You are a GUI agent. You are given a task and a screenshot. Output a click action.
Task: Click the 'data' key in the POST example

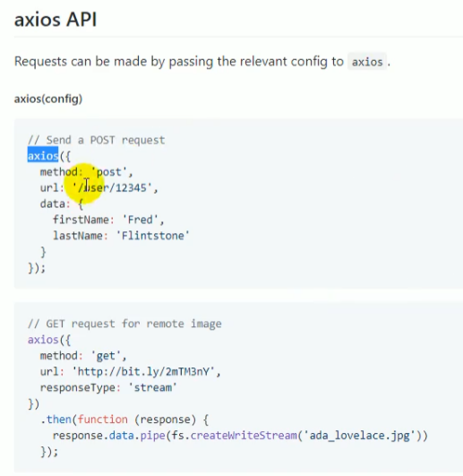coord(53,204)
